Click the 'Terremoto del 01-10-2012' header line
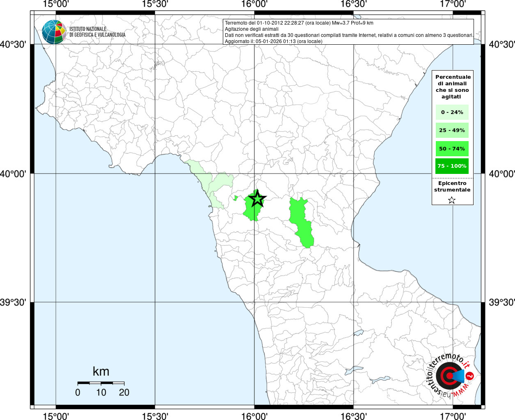The height and width of the screenshot is (420, 515). [299, 23]
